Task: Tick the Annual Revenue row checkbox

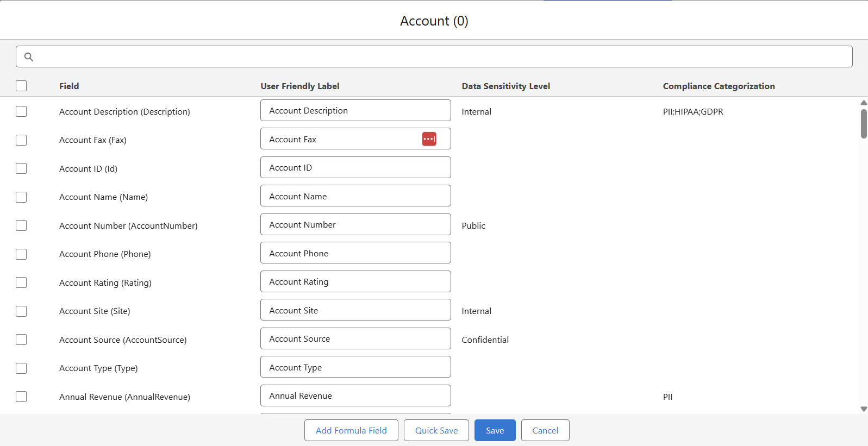Action: [21, 397]
